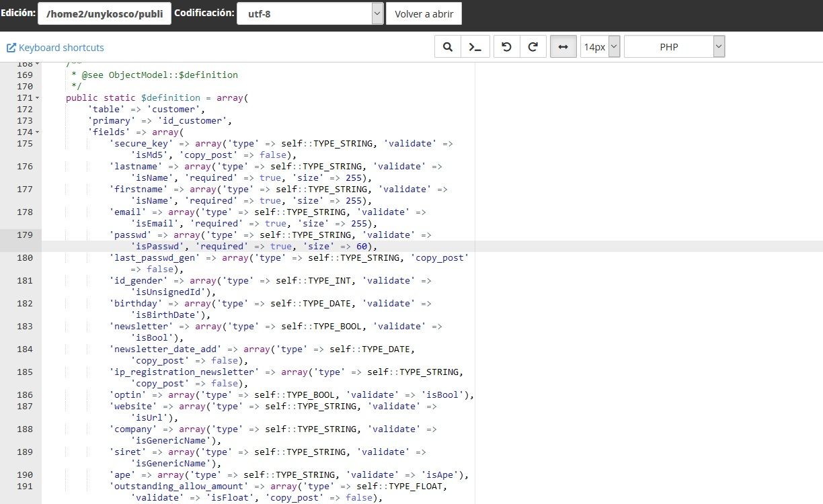Click the 'lastname' field text

(136, 167)
